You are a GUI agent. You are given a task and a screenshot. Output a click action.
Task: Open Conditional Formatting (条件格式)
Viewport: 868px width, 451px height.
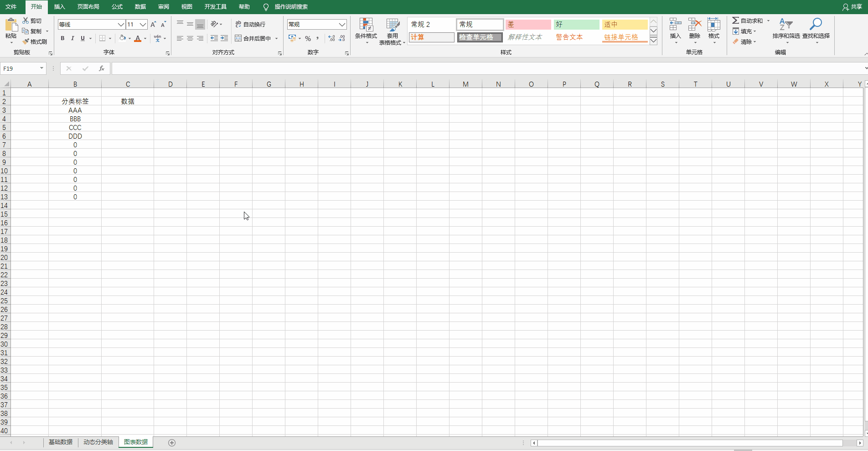366,31
